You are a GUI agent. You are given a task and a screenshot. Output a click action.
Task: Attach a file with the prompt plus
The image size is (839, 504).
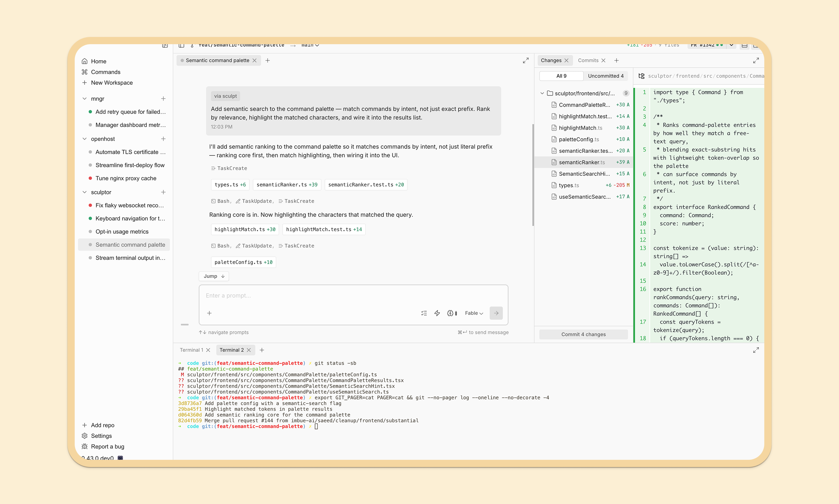[209, 313]
